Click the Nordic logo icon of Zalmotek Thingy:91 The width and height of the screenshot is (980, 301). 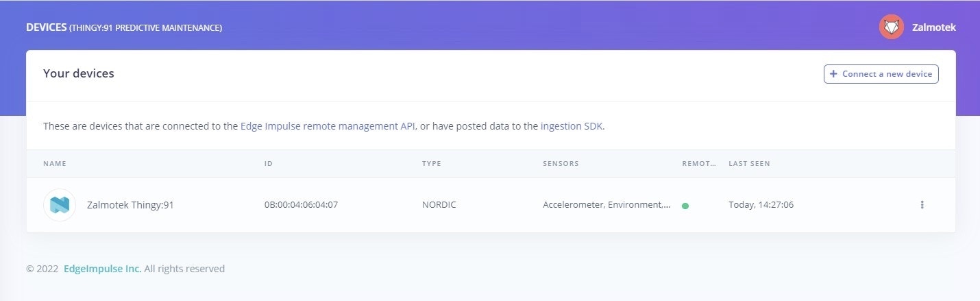click(60, 204)
